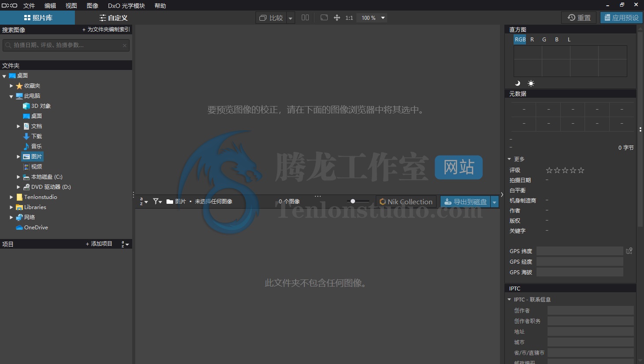Collapse the 更多 metadata section
The image size is (644, 364).
click(x=509, y=159)
